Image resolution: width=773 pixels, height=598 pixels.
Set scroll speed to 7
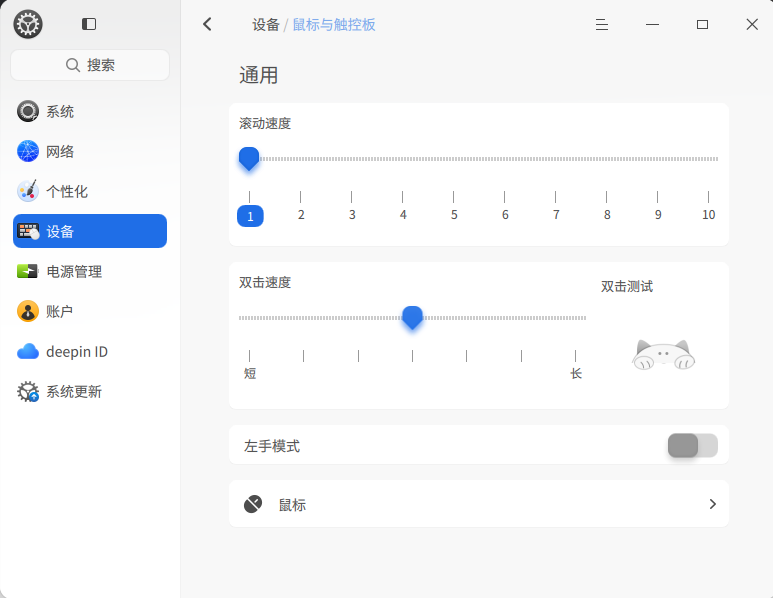[x=556, y=214]
